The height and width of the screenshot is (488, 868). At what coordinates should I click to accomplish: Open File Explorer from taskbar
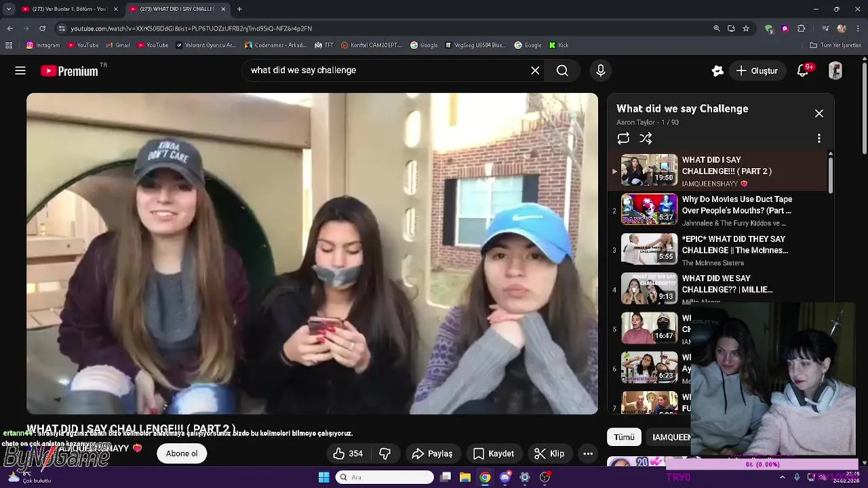465,477
